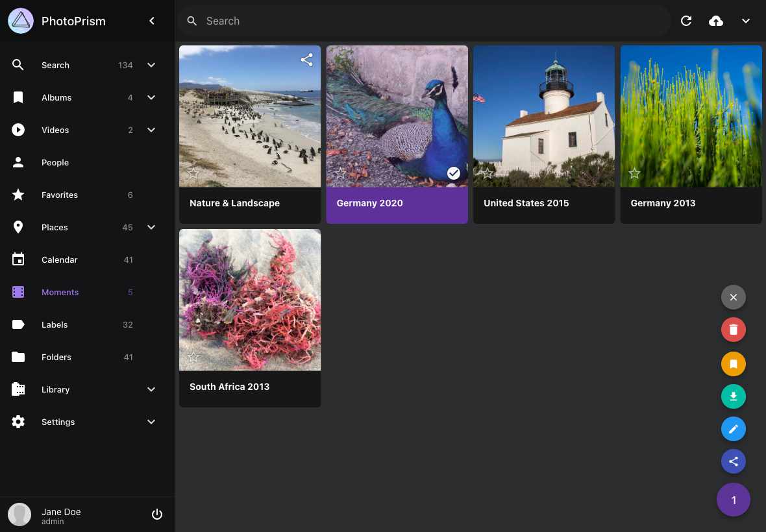Viewport: 766px width, 532px height.
Task: Click the Germany 2020 title
Action: click(370, 203)
